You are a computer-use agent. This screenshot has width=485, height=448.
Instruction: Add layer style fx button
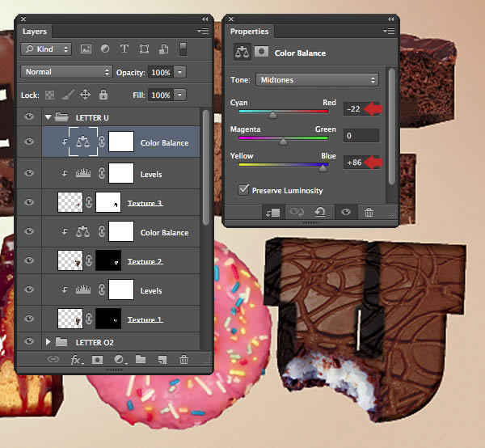click(x=77, y=360)
